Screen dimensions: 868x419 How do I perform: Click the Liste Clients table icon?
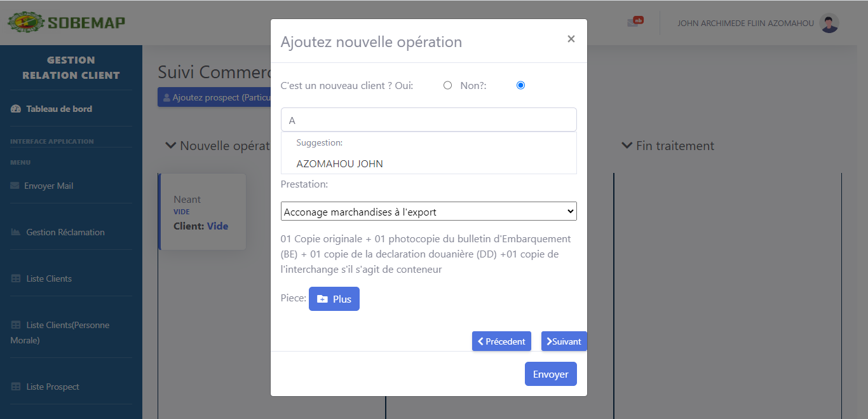16,279
